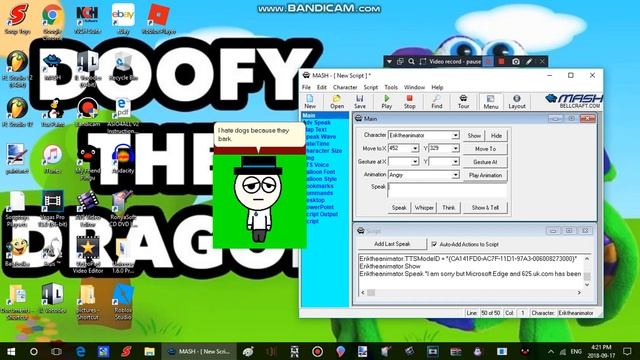The width and height of the screenshot is (640, 360).
Task: Open Task View on the taskbar
Action: (56, 351)
